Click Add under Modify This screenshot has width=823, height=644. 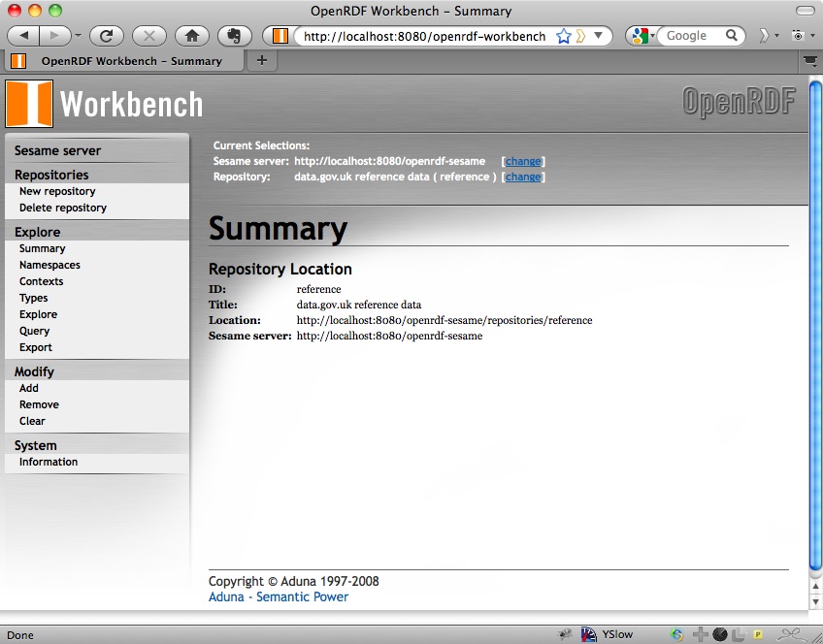[29, 388]
